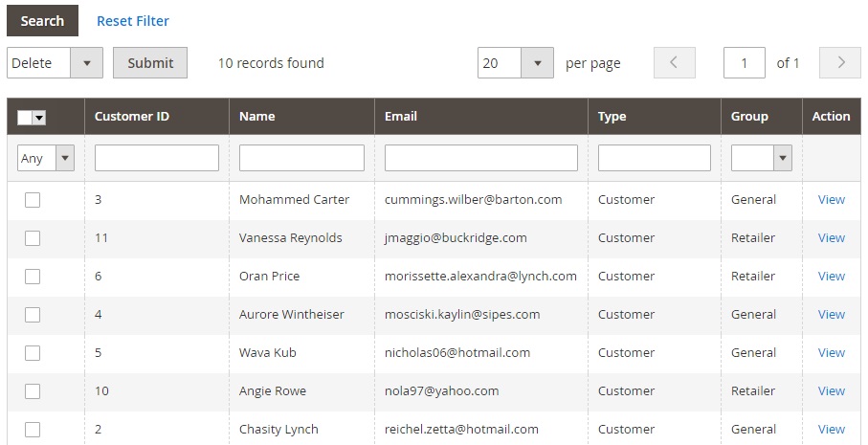868x445 pixels.
Task: Open the Group filter dropdown
Action: (761, 158)
